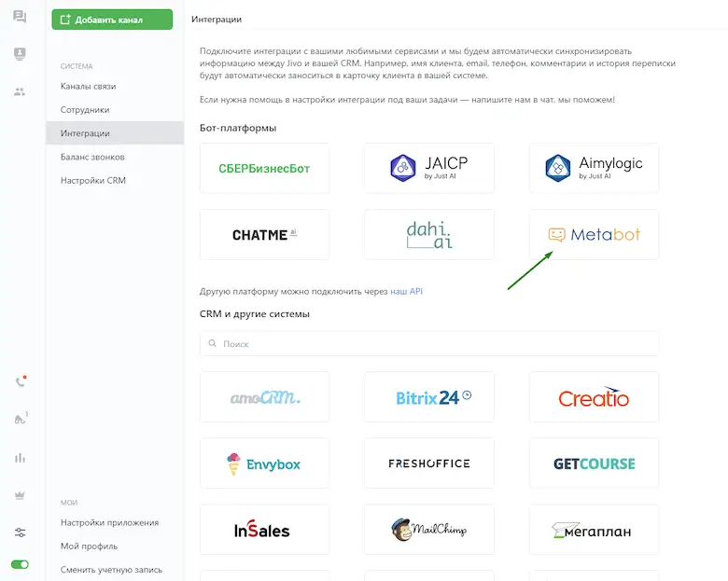Open the amoCRM integration card
Viewport: 728px width, 581px height.
point(264,396)
